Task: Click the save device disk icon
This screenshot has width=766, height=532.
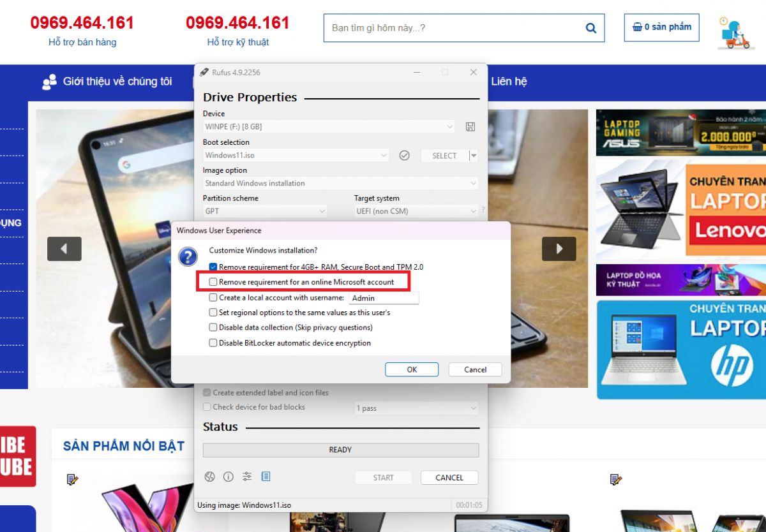Action: point(470,127)
